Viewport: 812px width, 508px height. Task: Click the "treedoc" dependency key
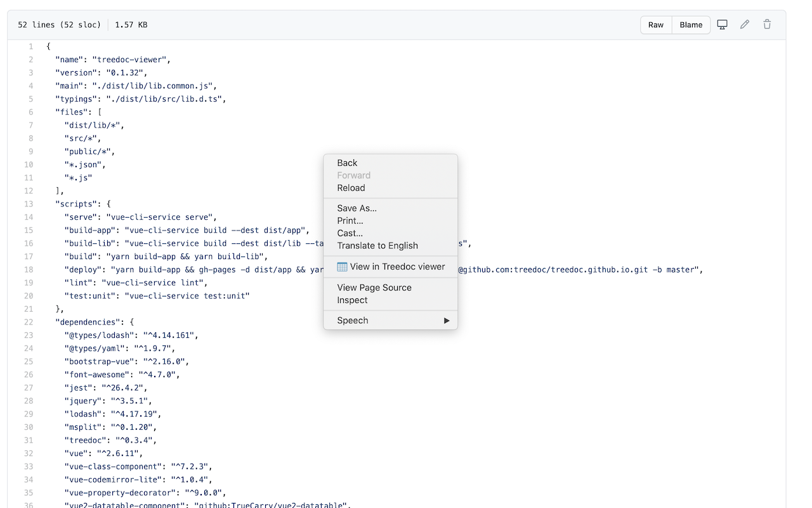tap(85, 440)
